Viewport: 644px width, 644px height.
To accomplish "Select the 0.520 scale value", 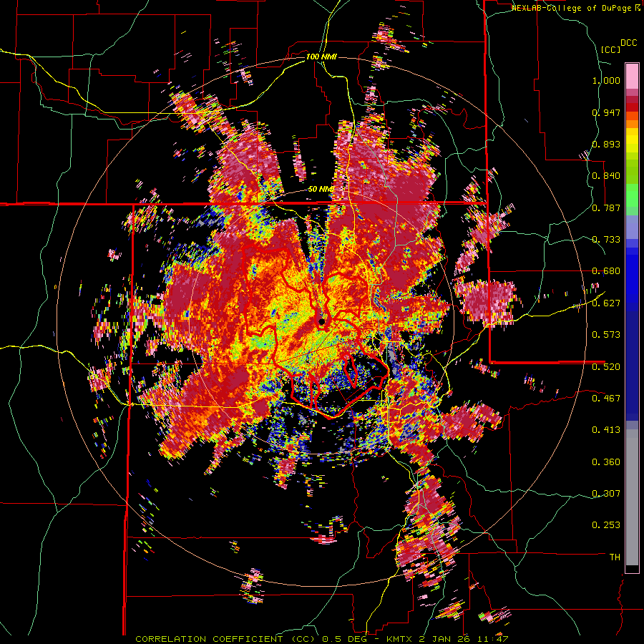I will tap(606, 366).
